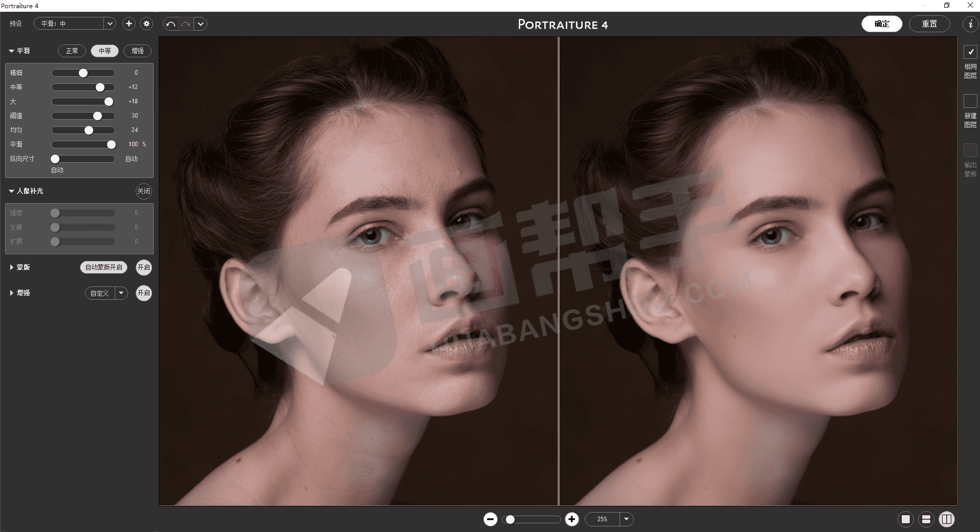Screen dimensions: 980x532
Task: Open preset settings gear icon
Action: (146, 24)
